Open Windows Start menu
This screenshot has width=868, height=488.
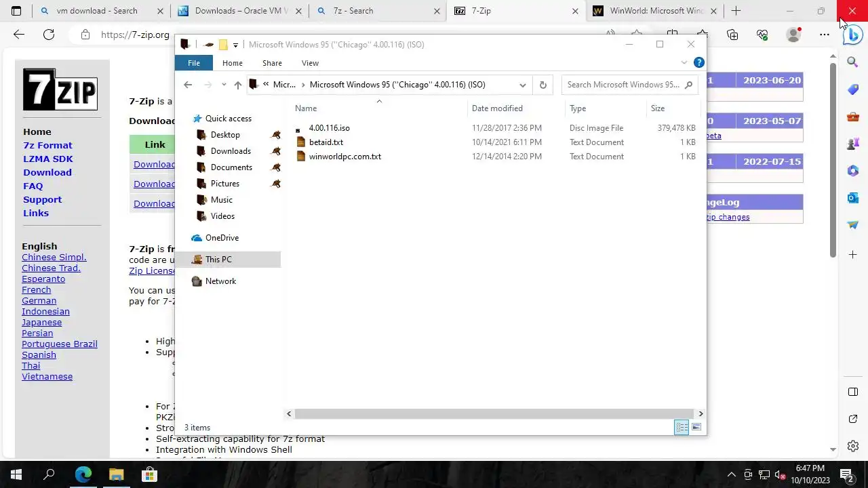tap(16, 474)
